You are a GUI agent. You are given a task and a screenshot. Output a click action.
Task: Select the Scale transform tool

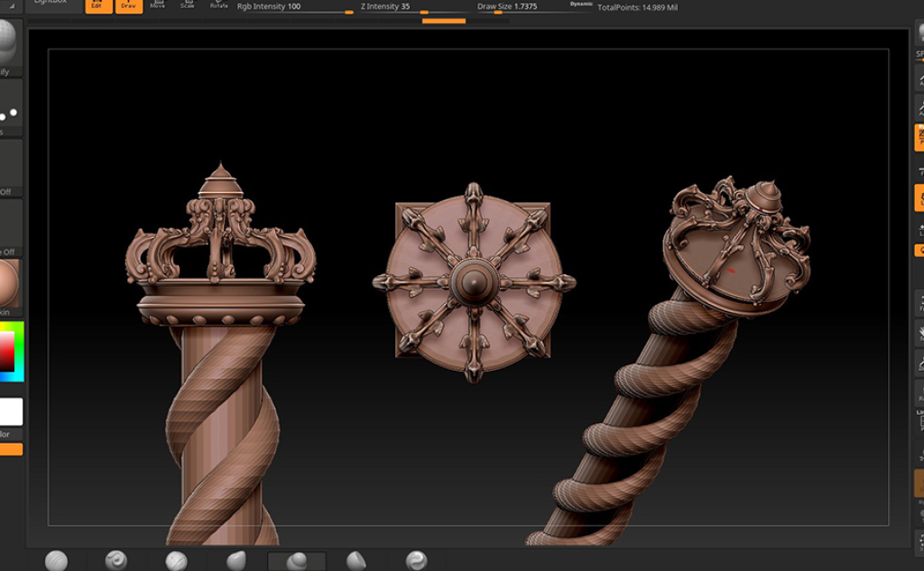[x=188, y=5]
